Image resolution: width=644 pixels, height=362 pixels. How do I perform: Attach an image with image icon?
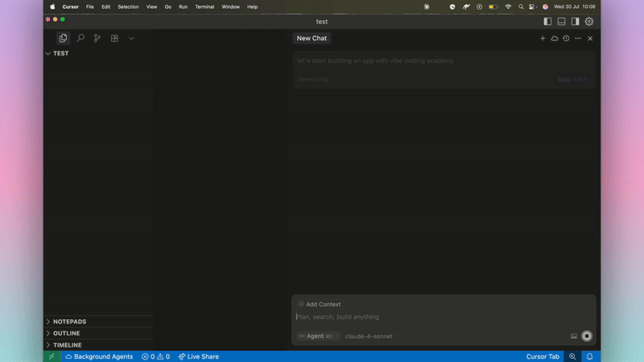click(574, 336)
